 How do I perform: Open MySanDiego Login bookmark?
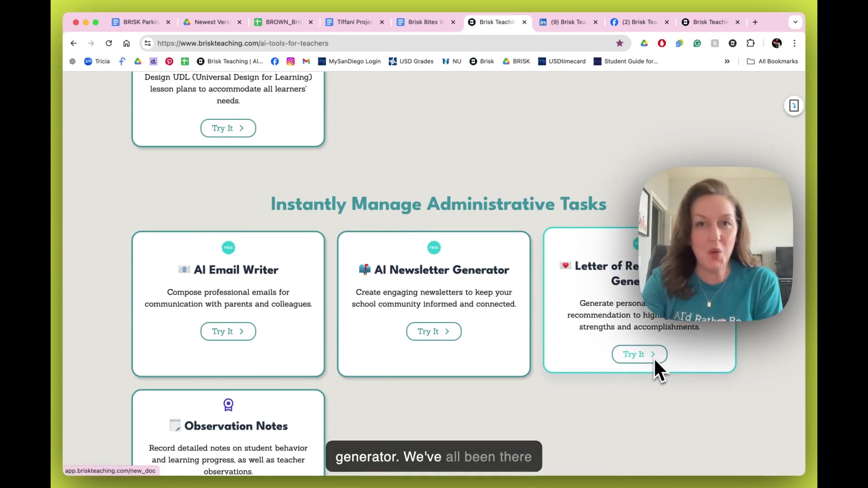(x=349, y=61)
